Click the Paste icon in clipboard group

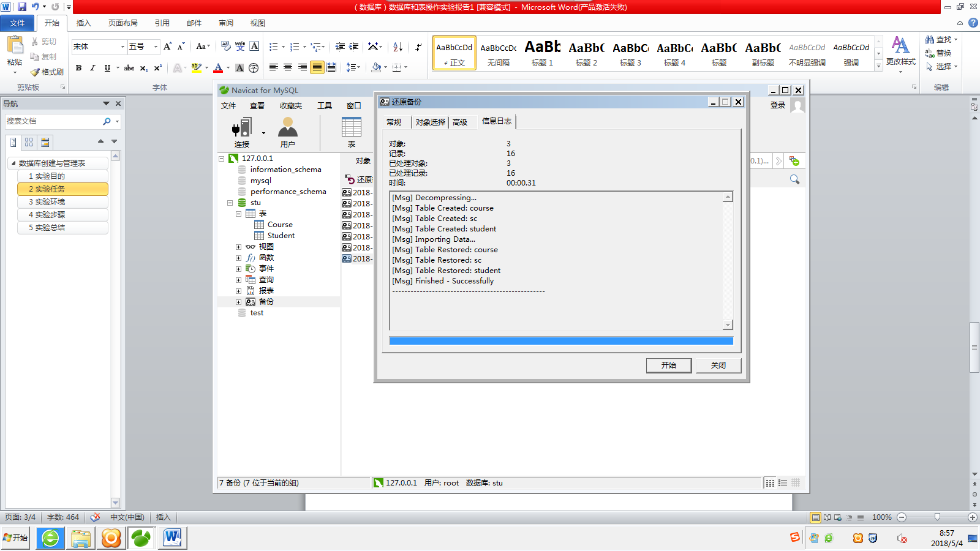(14, 46)
